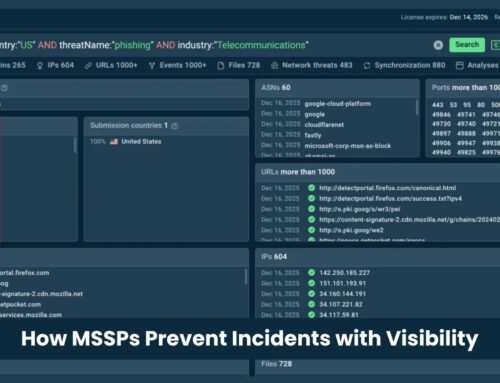Click the help icon next to Submission countries
Image resolution: width=500 pixels, height=383 pixels.
[175, 126]
